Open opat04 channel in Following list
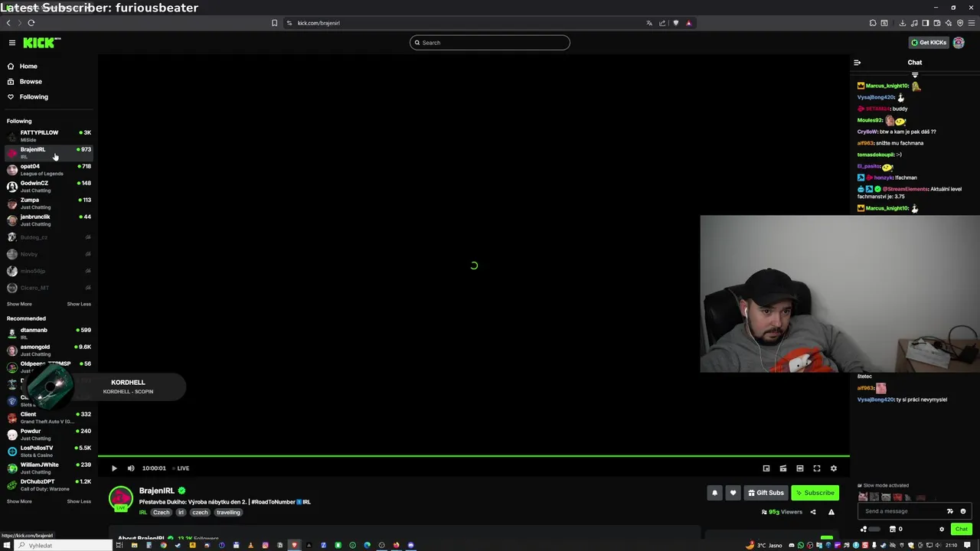 [x=49, y=170]
